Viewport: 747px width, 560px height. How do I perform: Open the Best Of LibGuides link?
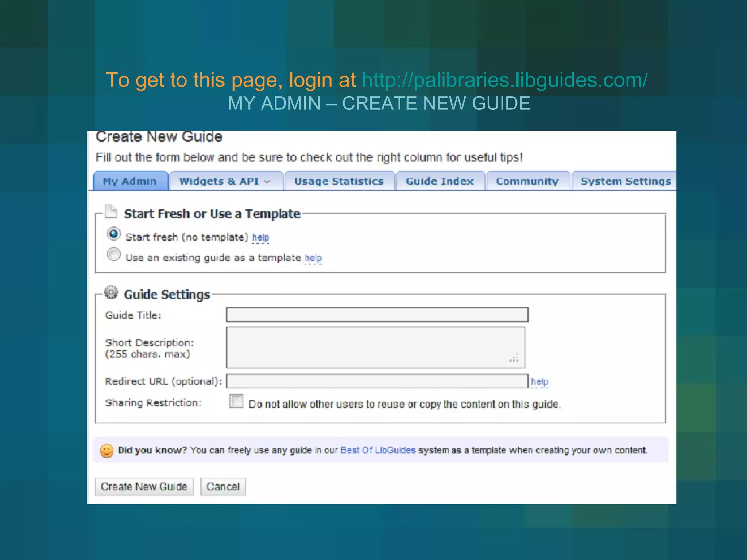pos(378,450)
